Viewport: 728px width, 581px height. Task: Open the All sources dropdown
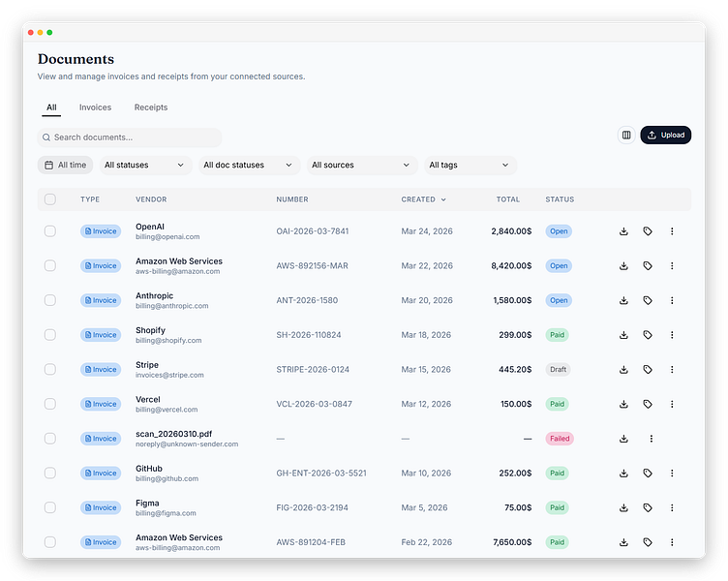pyautogui.click(x=362, y=165)
